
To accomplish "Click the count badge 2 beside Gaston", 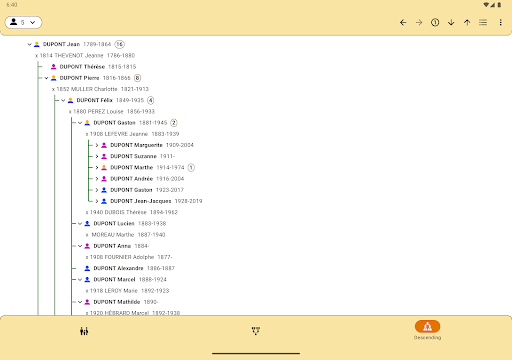I will pyautogui.click(x=174, y=123).
